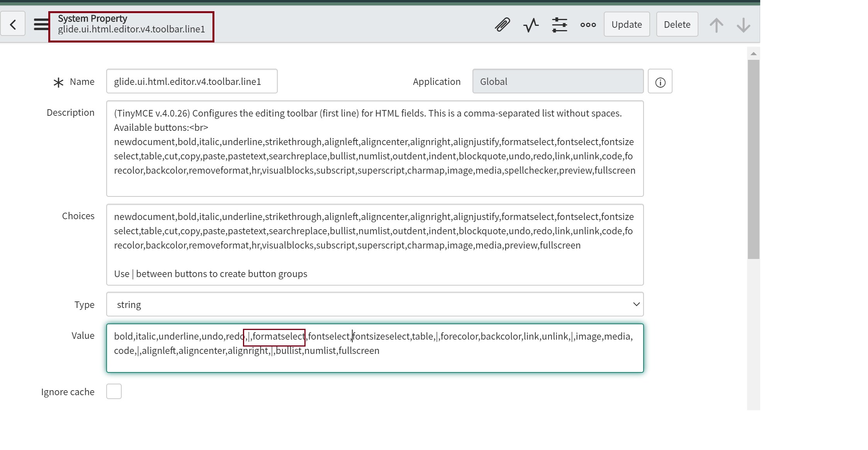Go back using the left chevron button
This screenshot has height=450, width=868.
[13, 24]
